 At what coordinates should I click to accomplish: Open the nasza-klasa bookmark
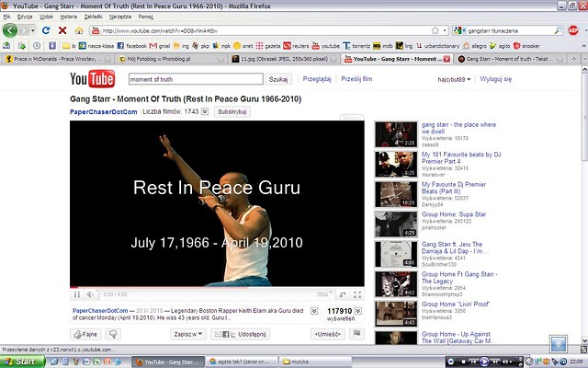[x=96, y=46]
